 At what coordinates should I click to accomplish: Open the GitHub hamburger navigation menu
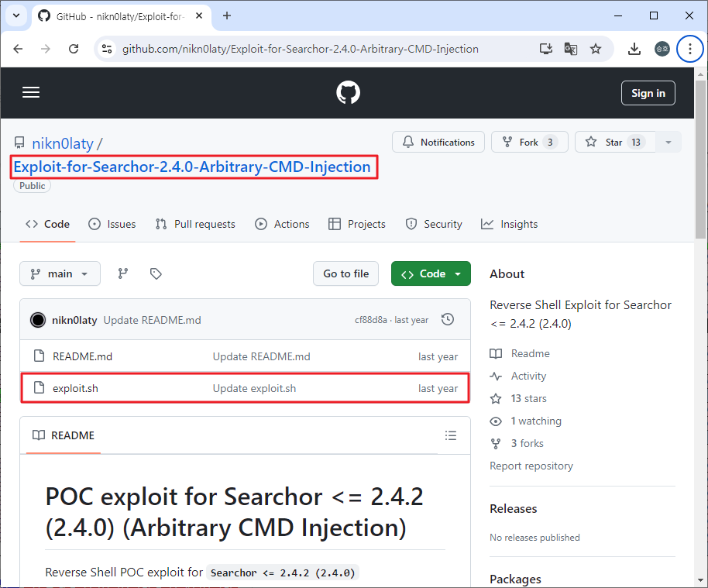(31, 93)
